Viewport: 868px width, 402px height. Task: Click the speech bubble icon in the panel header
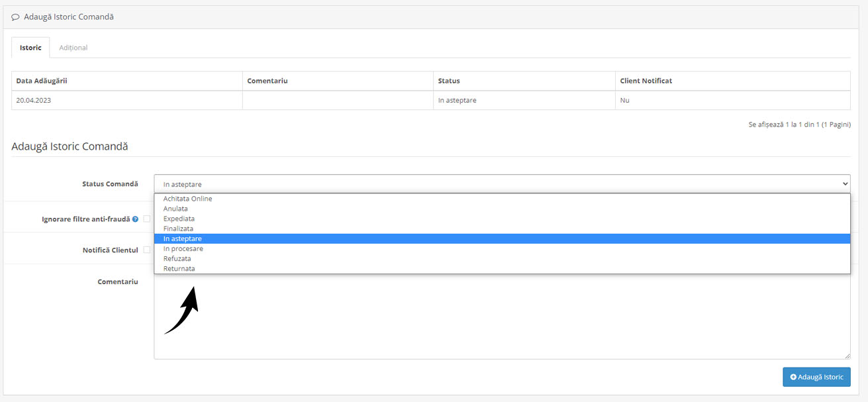pos(15,17)
